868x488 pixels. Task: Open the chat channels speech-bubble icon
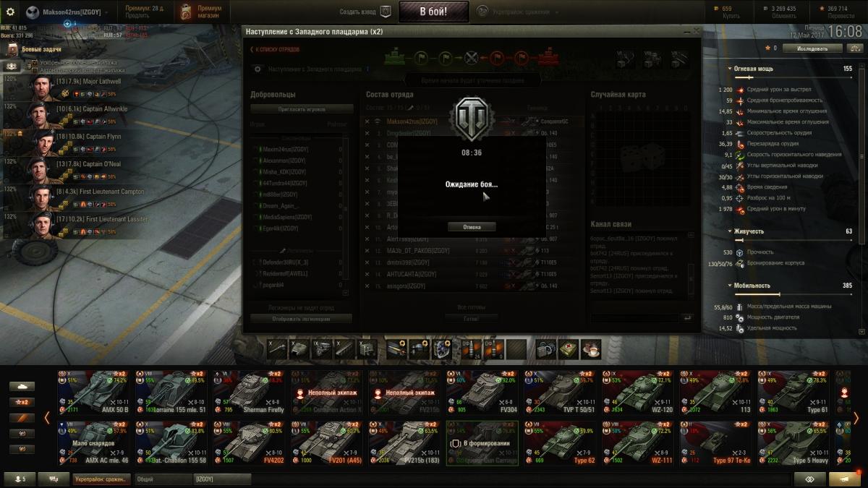coord(49,479)
